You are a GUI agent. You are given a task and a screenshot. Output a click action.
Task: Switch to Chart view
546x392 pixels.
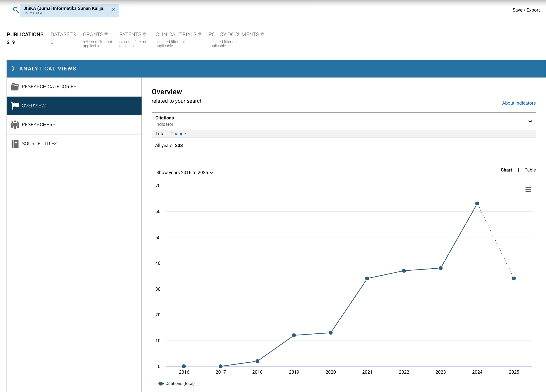(506, 170)
